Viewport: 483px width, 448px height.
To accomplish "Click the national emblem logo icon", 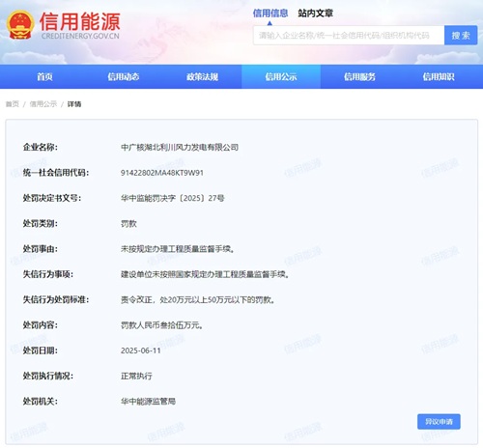I will point(20,25).
